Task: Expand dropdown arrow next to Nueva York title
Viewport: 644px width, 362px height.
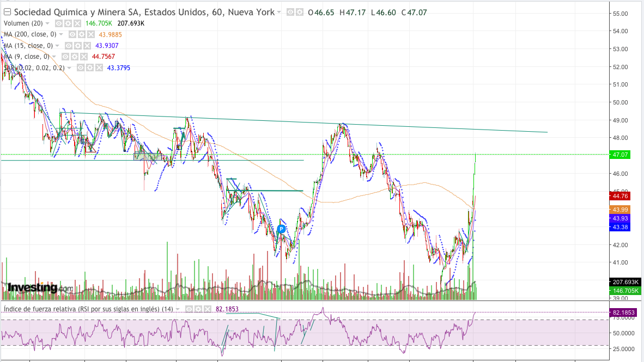Action: [x=280, y=13]
